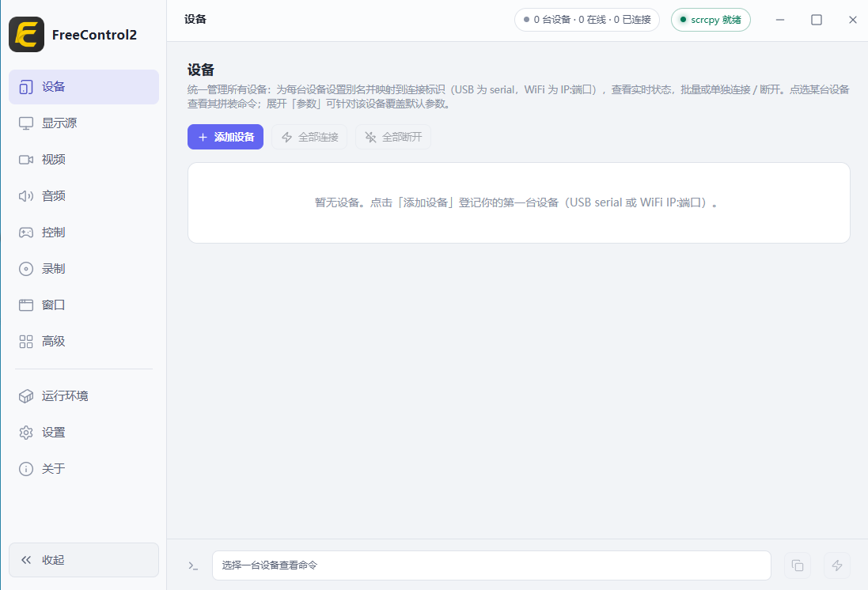This screenshot has width=868, height=590.
Task: Click the 全部连接 button
Action: 309,137
